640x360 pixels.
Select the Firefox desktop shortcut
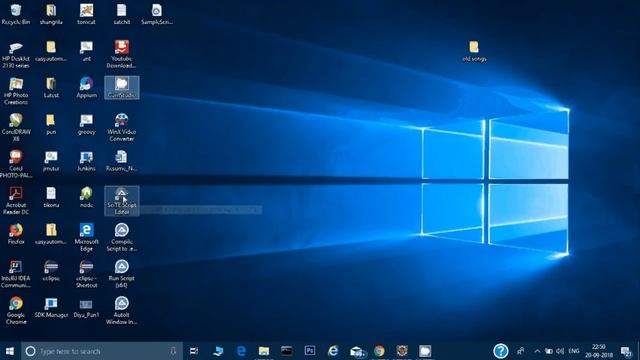pos(16,234)
